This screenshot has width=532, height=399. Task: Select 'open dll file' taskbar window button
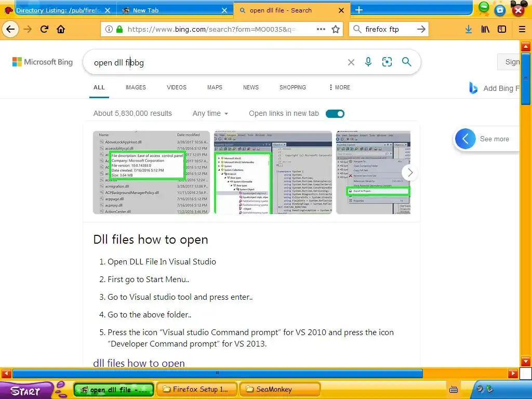(x=114, y=390)
